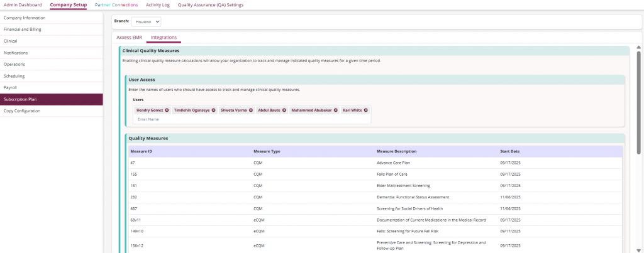This screenshot has width=644, height=253.
Task: Open Admin Dashboard menu
Action: point(23,4)
